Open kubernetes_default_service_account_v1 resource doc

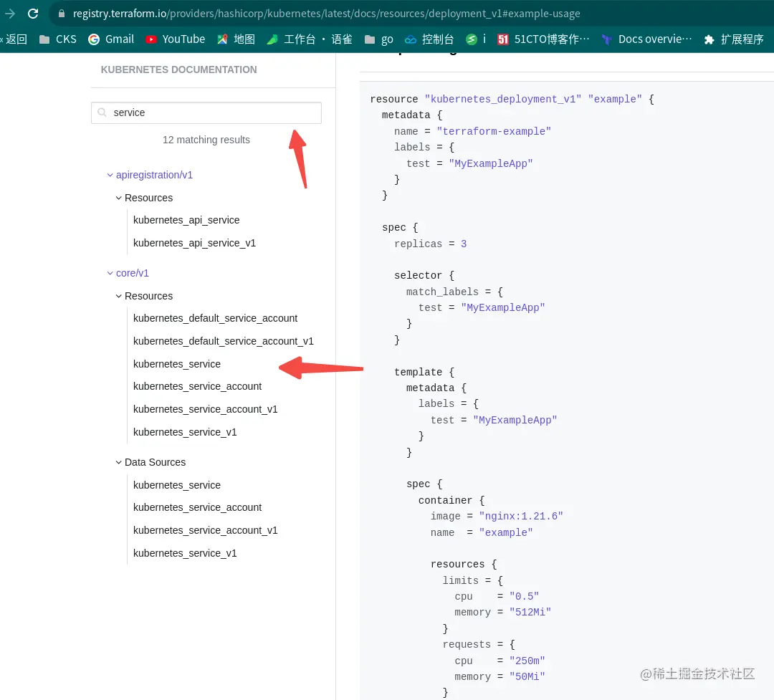(x=223, y=341)
